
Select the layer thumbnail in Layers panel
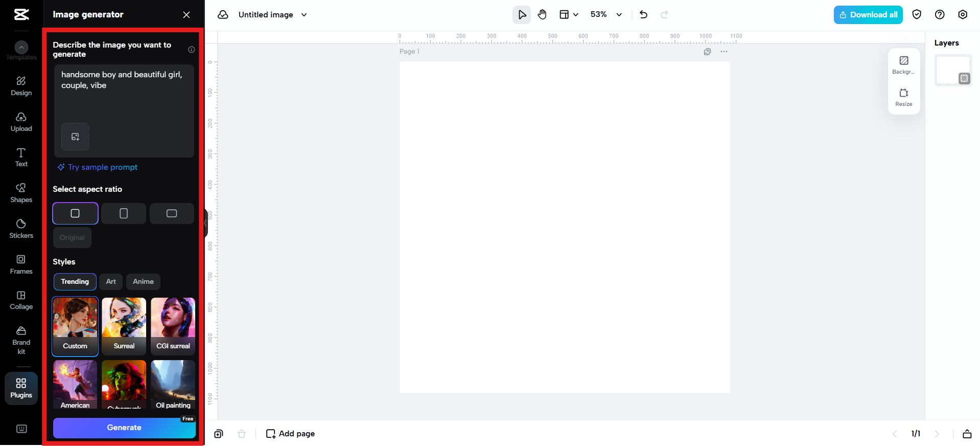tap(953, 70)
